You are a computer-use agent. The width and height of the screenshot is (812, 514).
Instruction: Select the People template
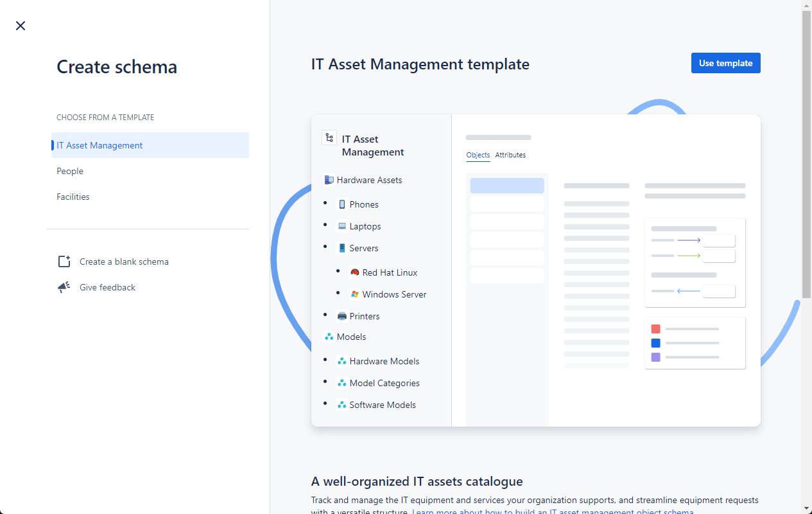click(x=70, y=171)
